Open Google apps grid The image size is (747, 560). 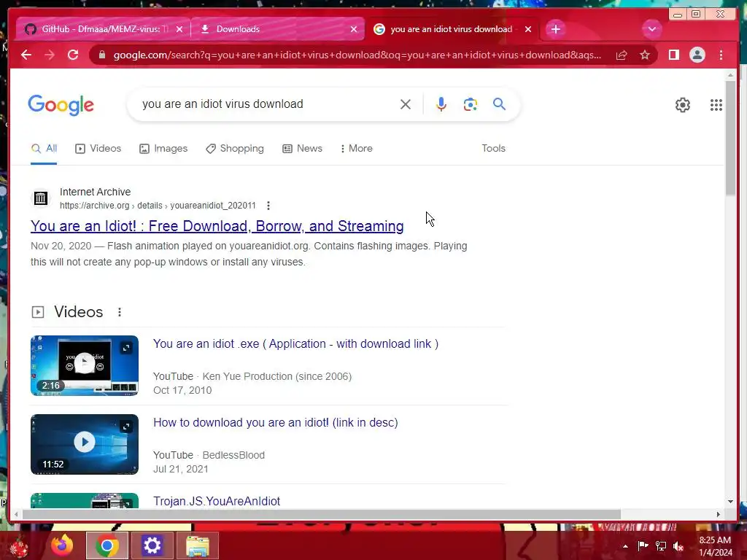(716, 105)
